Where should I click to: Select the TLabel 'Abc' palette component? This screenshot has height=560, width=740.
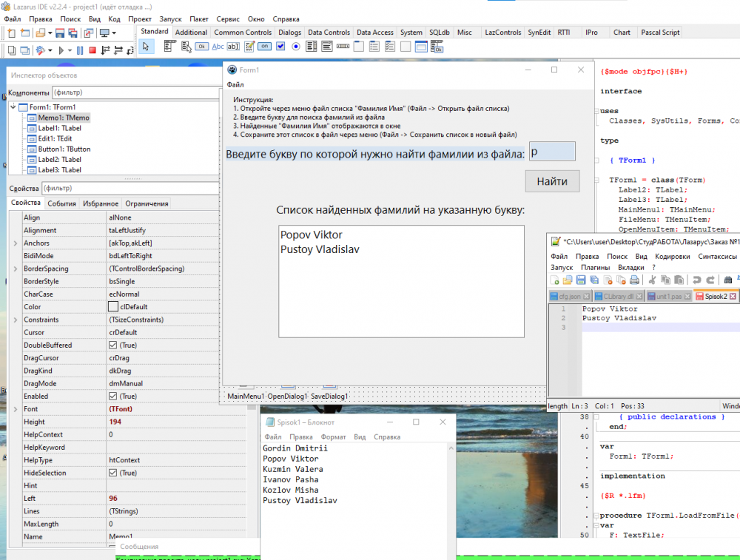tap(218, 47)
